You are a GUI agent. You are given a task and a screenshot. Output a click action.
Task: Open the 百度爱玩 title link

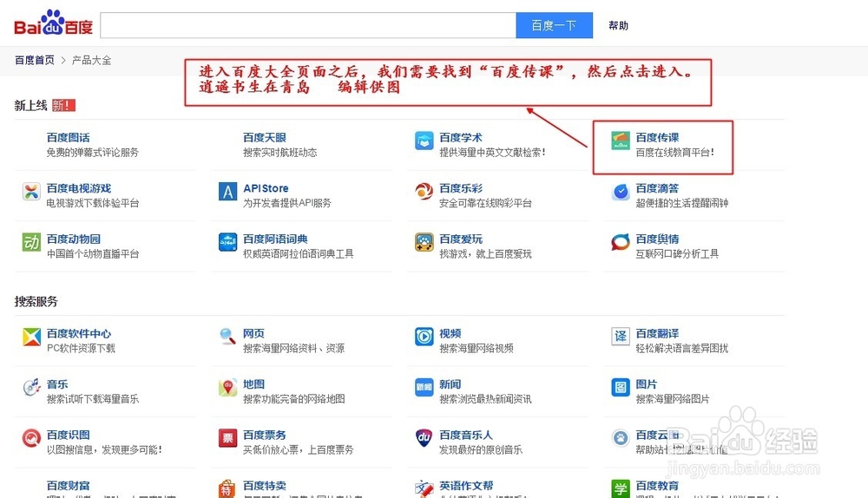coord(461,239)
